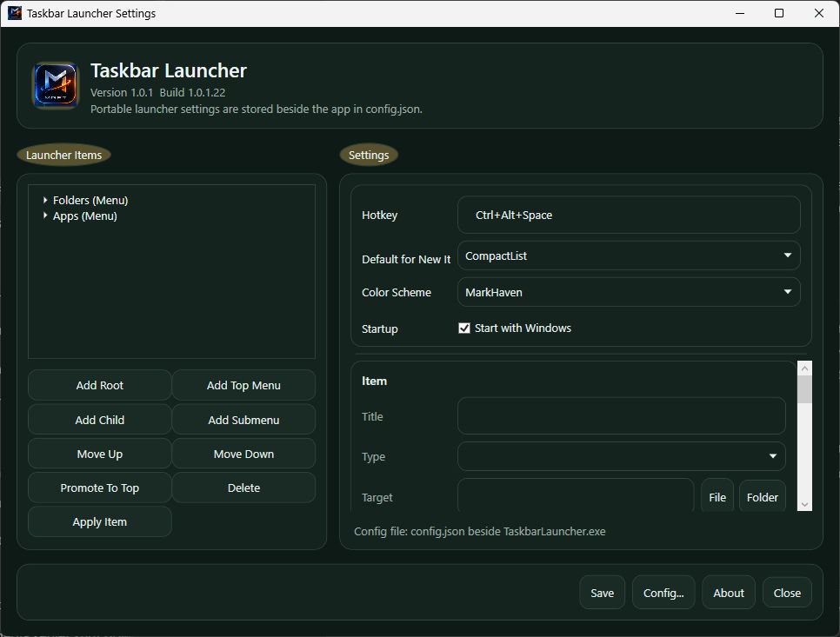Expand the Folders (Menu) tree node

(45, 200)
